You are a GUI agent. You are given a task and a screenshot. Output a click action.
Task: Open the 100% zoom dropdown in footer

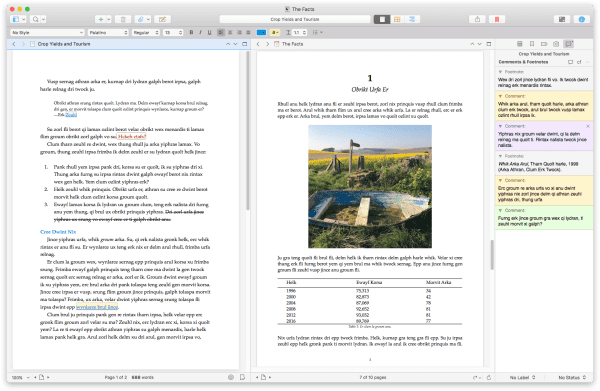(x=21, y=378)
